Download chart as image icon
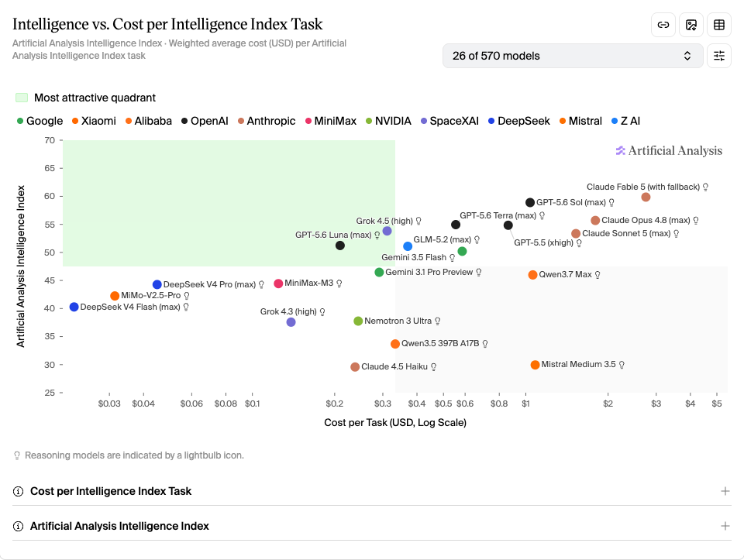 pos(691,25)
